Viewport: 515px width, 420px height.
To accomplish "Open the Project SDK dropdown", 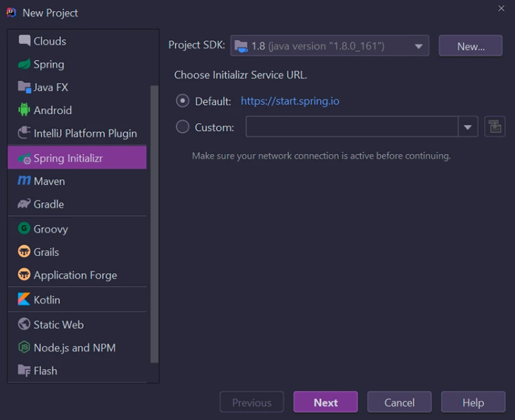I will click(x=330, y=46).
